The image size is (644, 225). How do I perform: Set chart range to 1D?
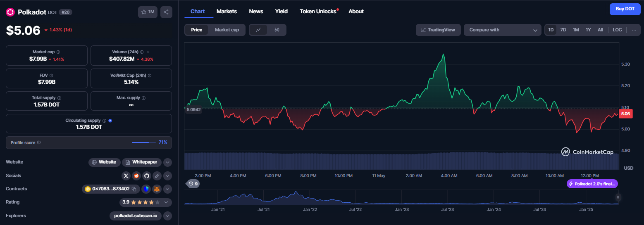click(551, 30)
